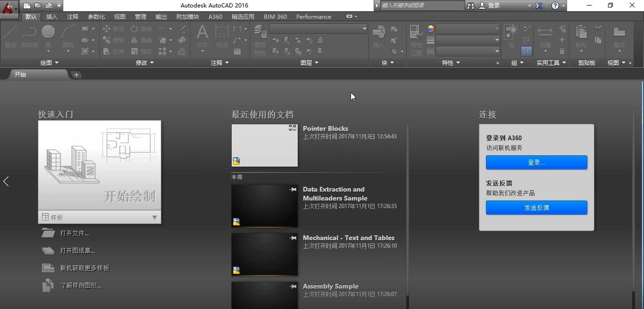Click the Open file icon in quick access toolbar

(x=38, y=5)
